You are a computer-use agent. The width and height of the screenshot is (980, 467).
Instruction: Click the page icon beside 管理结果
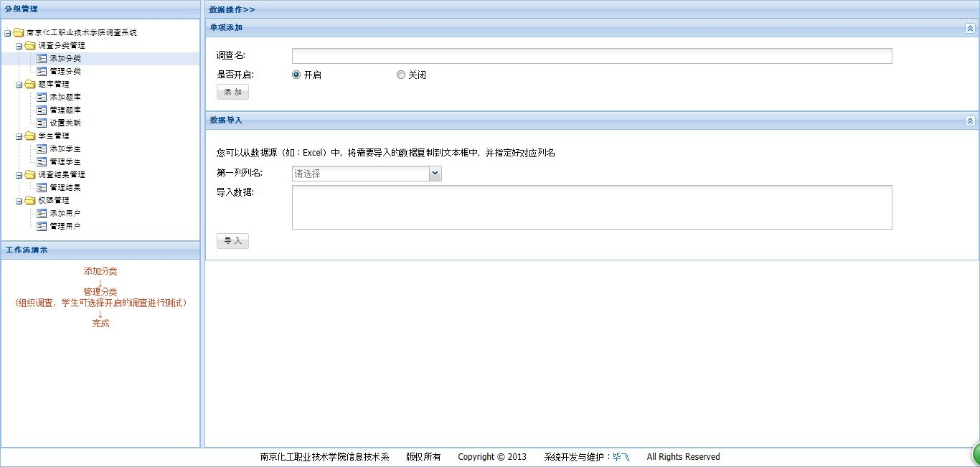coord(42,187)
